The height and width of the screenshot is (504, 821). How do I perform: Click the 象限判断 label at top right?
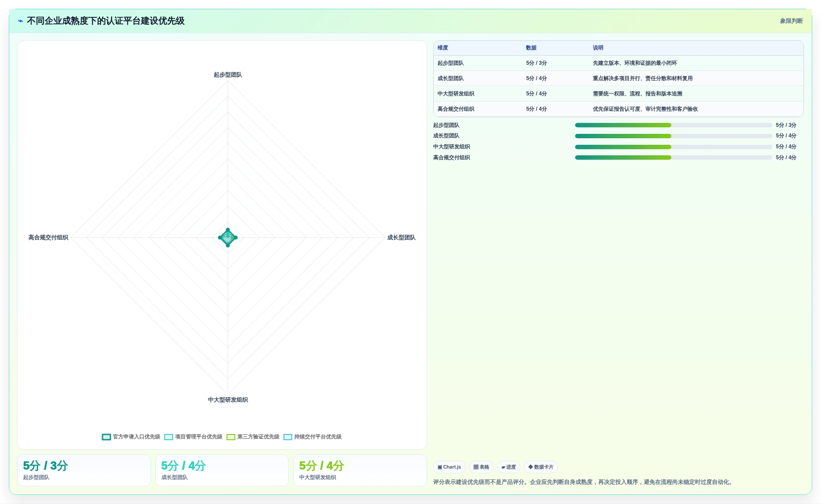[791, 21]
